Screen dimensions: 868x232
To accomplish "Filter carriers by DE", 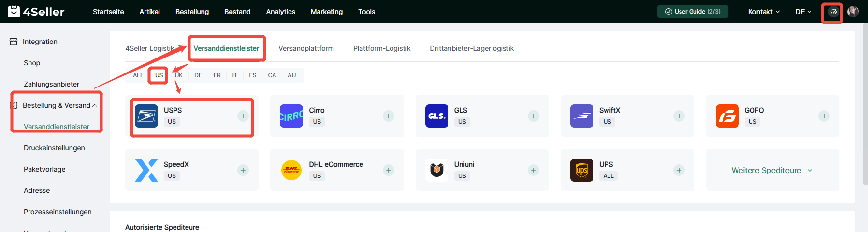I will [198, 75].
